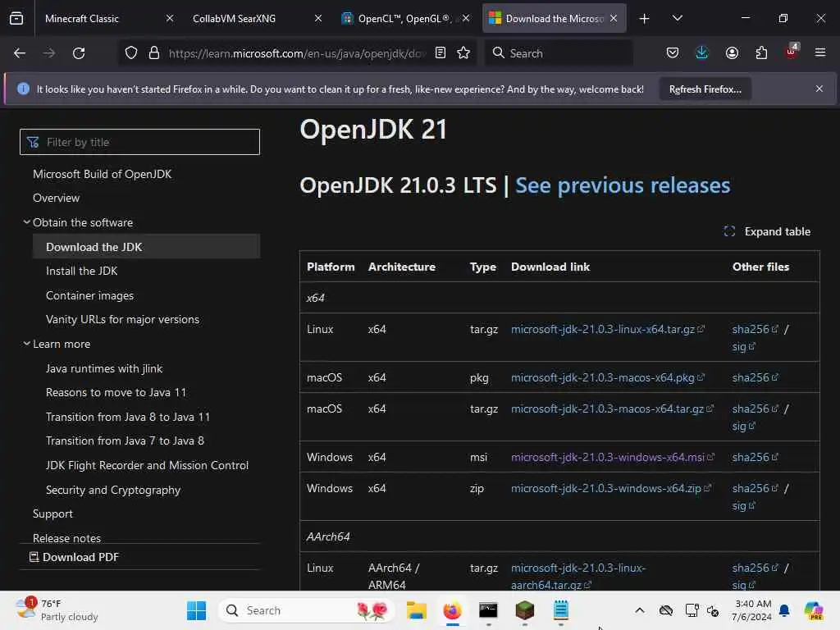Focus the Filter by title field
This screenshot has width=840, height=630.
(139, 142)
